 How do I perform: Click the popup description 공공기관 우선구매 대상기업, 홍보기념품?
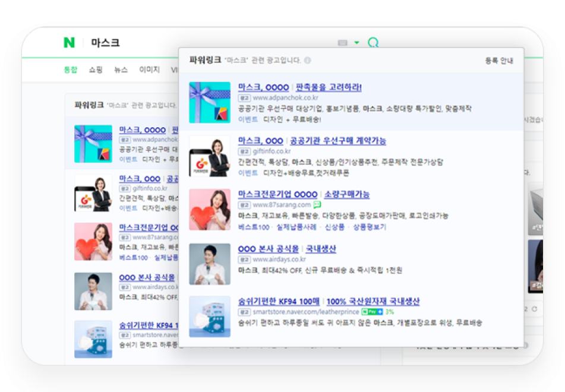355,109
